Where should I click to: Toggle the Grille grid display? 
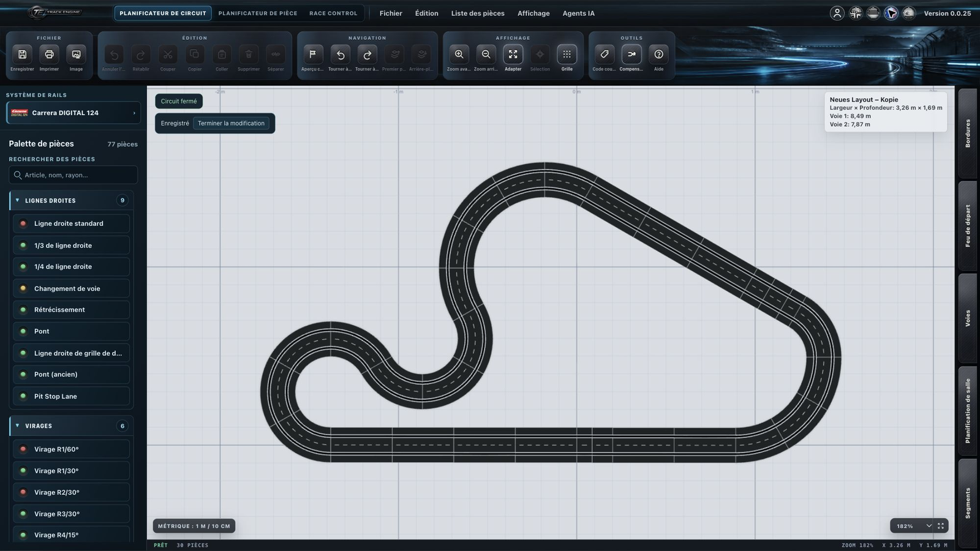click(x=567, y=54)
